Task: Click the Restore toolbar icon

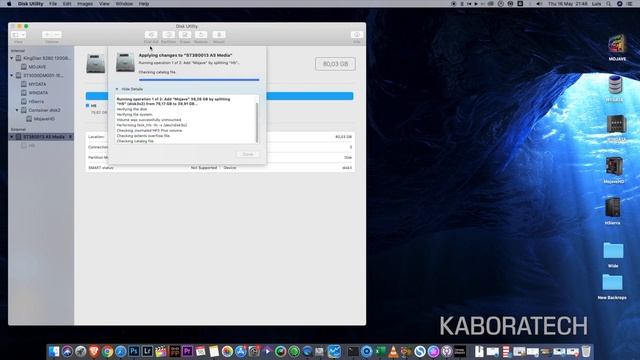Action: (201, 35)
